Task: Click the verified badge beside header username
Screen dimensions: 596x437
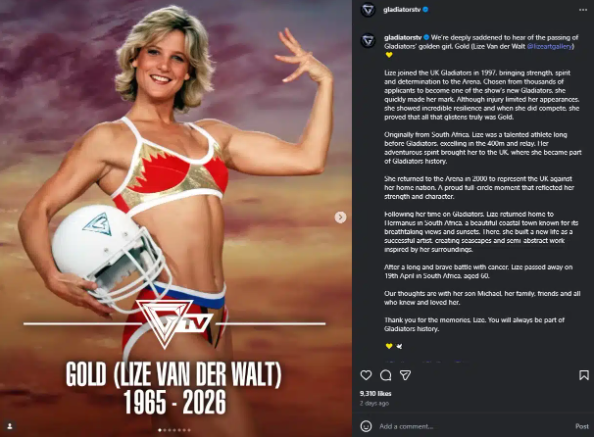Action: tap(426, 10)
